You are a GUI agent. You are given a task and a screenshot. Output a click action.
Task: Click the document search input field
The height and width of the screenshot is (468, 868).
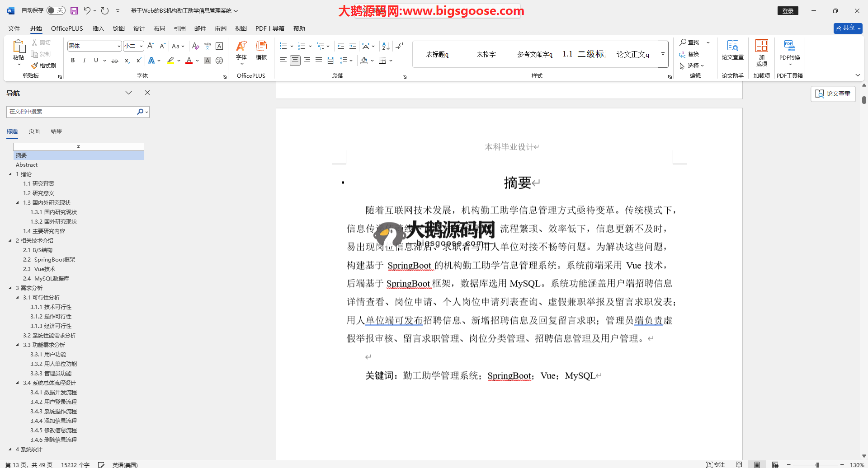71,112
